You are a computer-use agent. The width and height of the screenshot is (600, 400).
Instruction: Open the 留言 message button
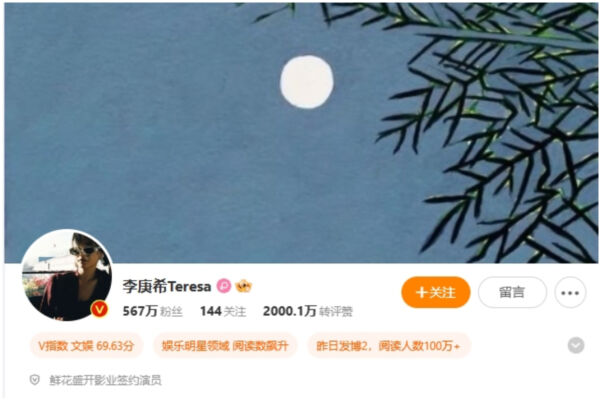[x=512, y=292]
